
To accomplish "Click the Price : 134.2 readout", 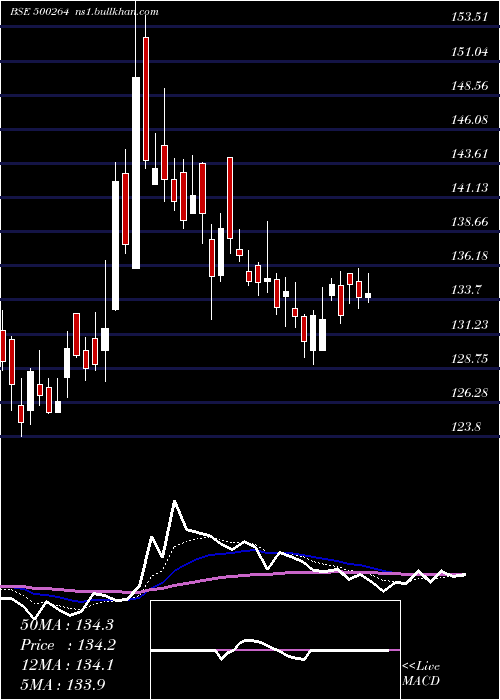I will point(68,645).
